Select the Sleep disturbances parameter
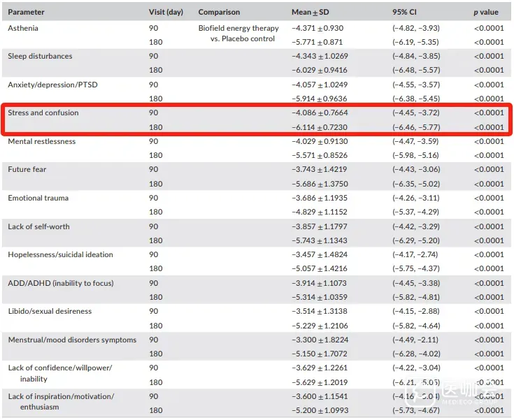The width and height of the screenshot is (514, 420). tap(40, 56)
